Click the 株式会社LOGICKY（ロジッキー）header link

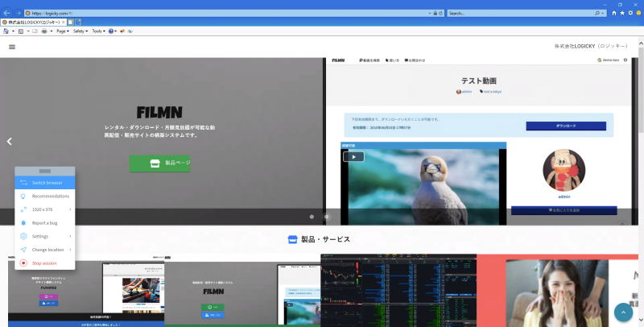591,47
